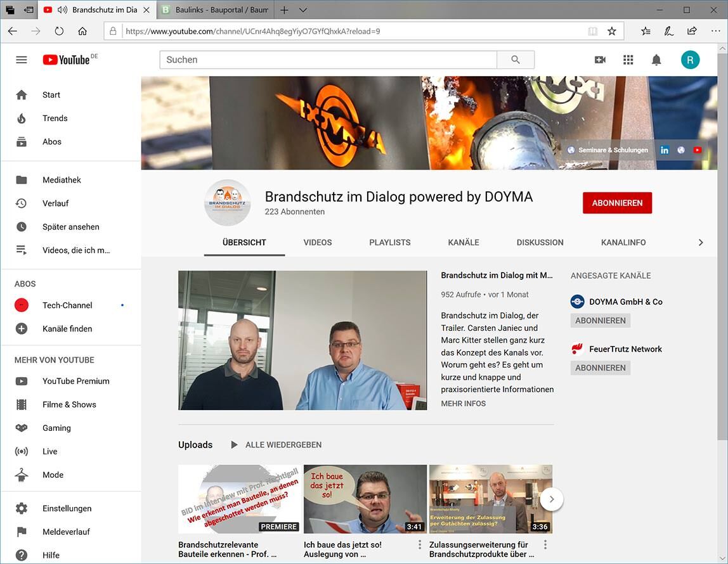Play the featured trailer video thumbnail
728x564 pixels.
tap(302, 340)
